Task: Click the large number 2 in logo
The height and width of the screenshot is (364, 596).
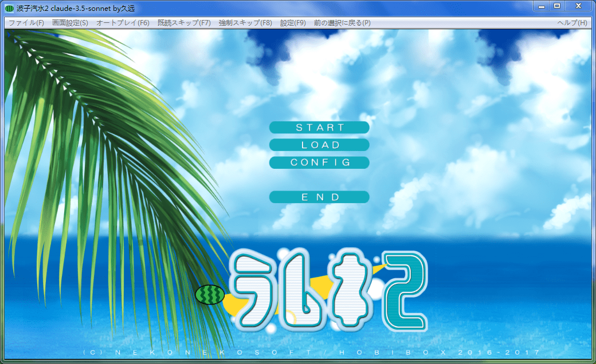Action: pos(406,292)
